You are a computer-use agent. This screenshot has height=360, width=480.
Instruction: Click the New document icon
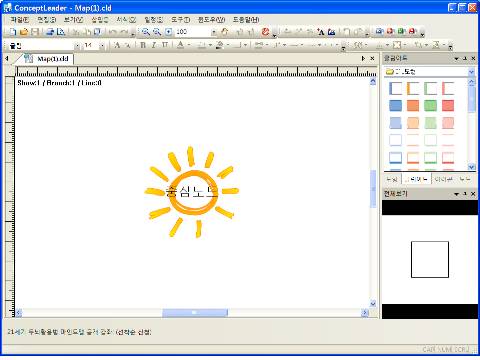[13, 32]
